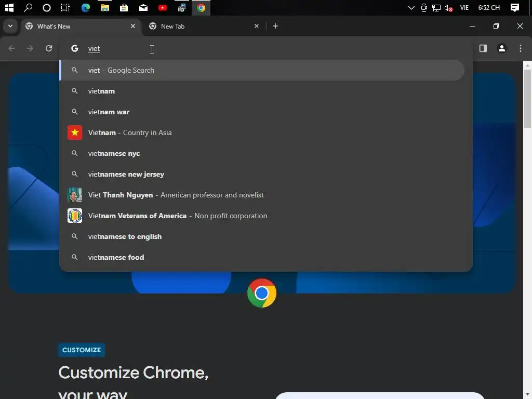Click the Chrome logo on the page
The image size is (532, 399).
coord(262,293)
